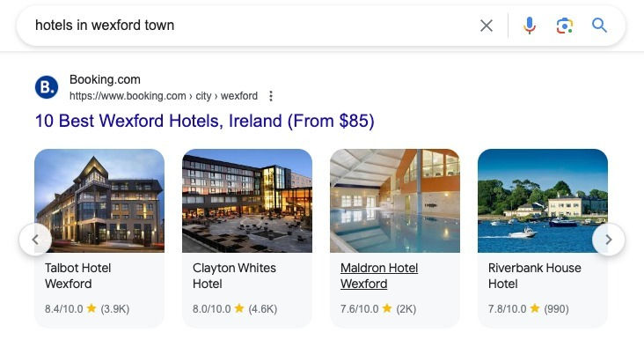The height and width of the screenshot is (340, 644).
Task: Click the magnifying glass search button
Action: (599, 26)
